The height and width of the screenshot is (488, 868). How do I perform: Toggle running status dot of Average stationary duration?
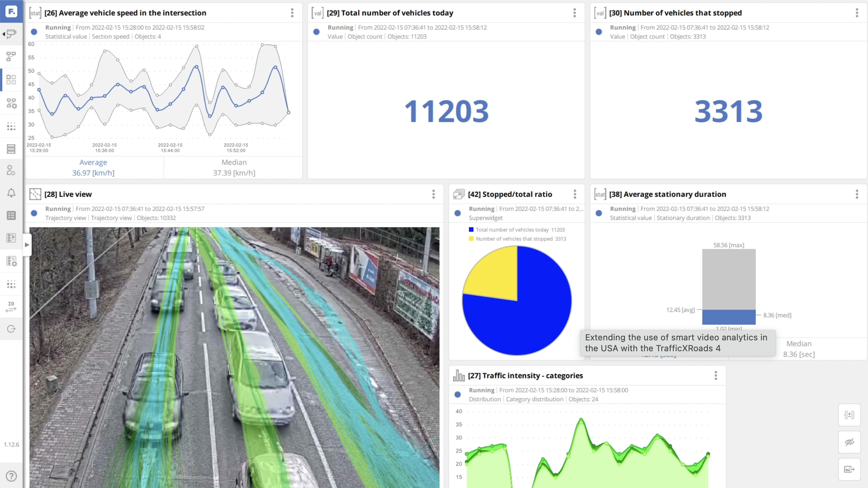click(599, 213)
